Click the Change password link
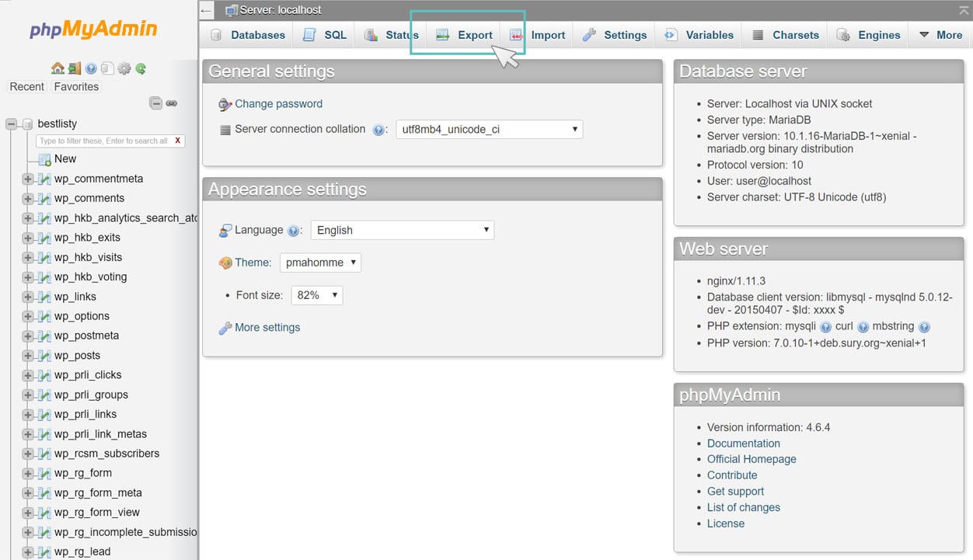This screenshot has width=973, height=560. pyautogui.click(x=278, y=104)
